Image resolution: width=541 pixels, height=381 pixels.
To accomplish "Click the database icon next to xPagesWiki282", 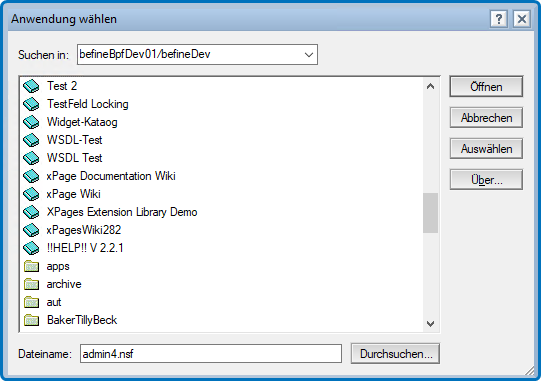I will 31,230.
